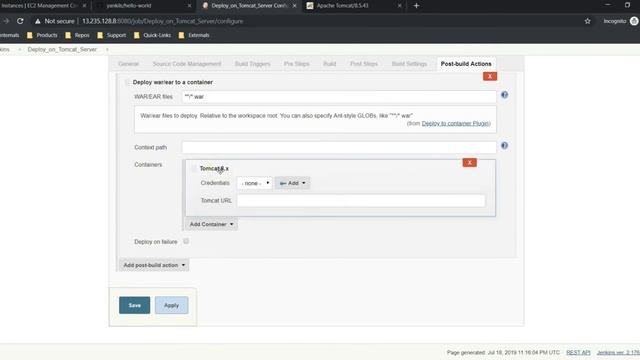
Task: Go to the Build tab
Action: pos(329,64)
